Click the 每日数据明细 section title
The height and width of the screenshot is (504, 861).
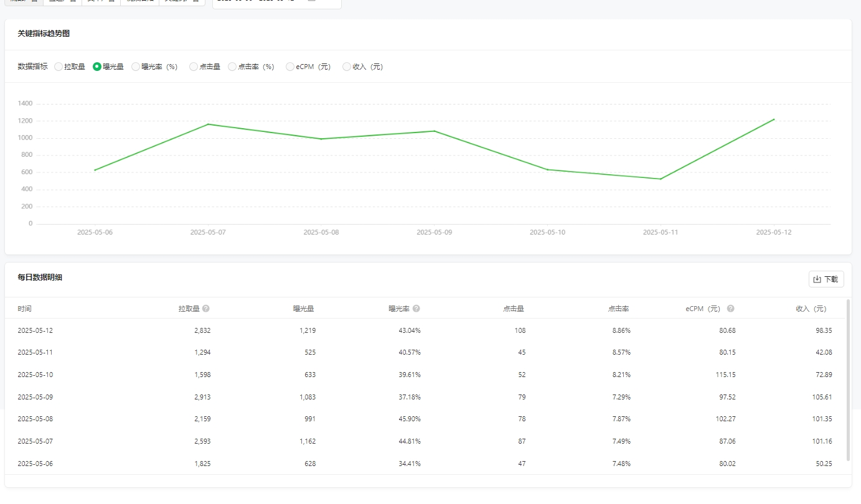click(40, 278)
